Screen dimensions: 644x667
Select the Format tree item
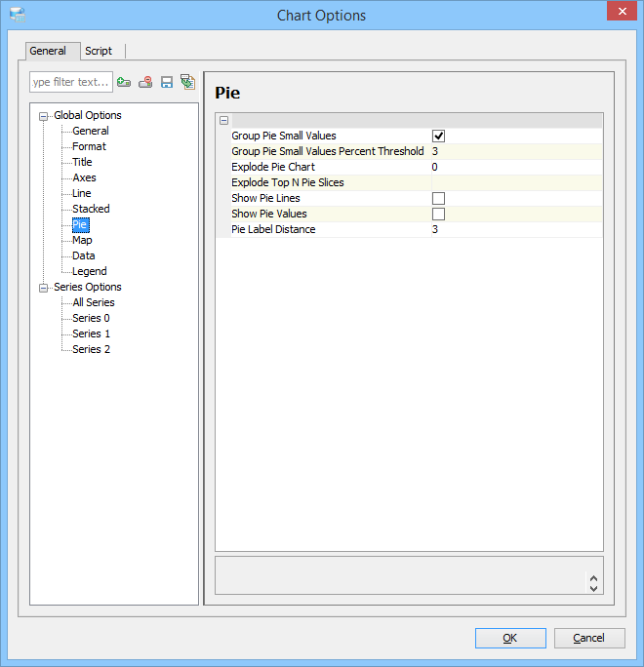89,146
